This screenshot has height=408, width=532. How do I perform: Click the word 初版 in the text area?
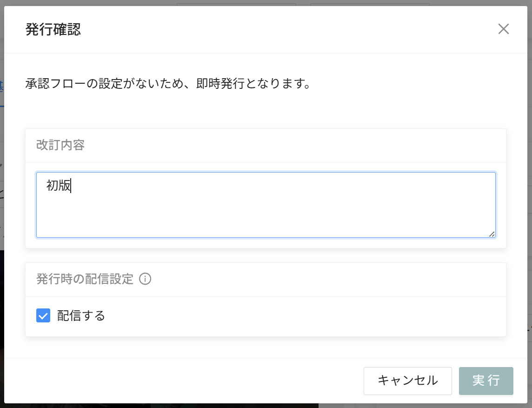(59, 186)
